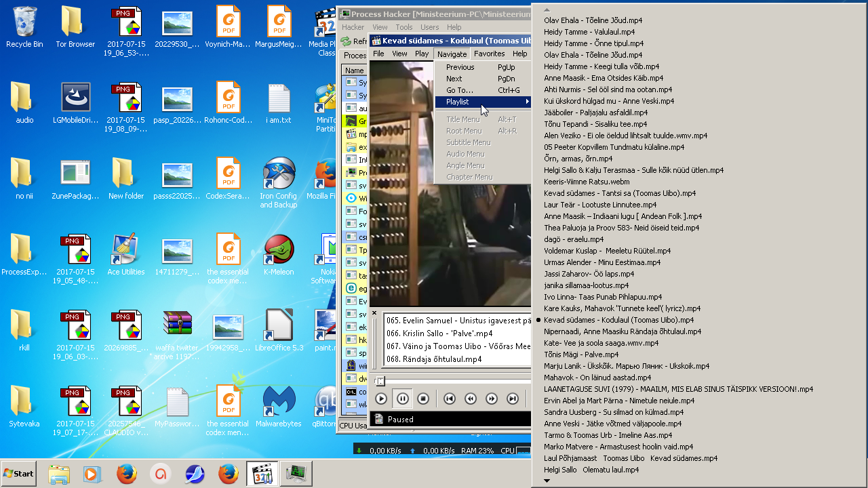Viewport: 868px width, 488px height.
Task: Close the playlist panel with small X
Action: (374, 313)
